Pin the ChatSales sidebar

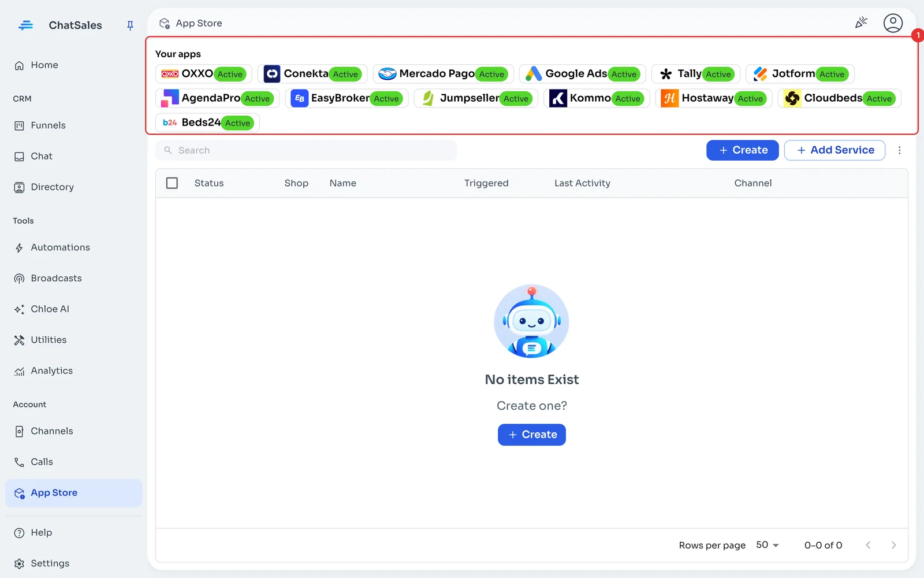130,25
